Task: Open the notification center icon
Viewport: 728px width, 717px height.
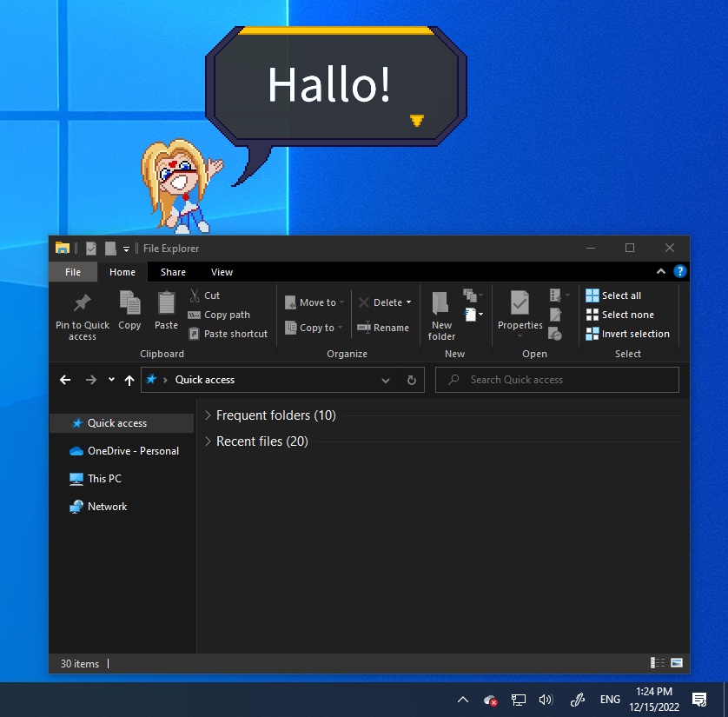Action: coord(699,700)
